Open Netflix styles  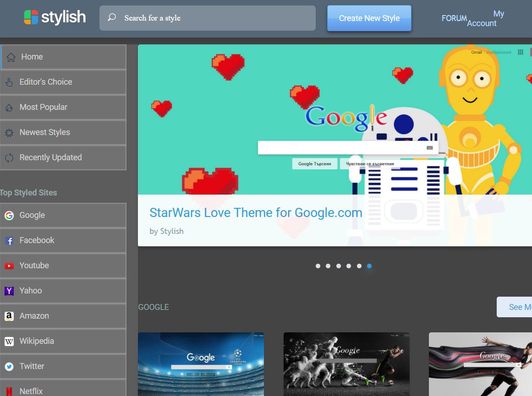[63, 388]
